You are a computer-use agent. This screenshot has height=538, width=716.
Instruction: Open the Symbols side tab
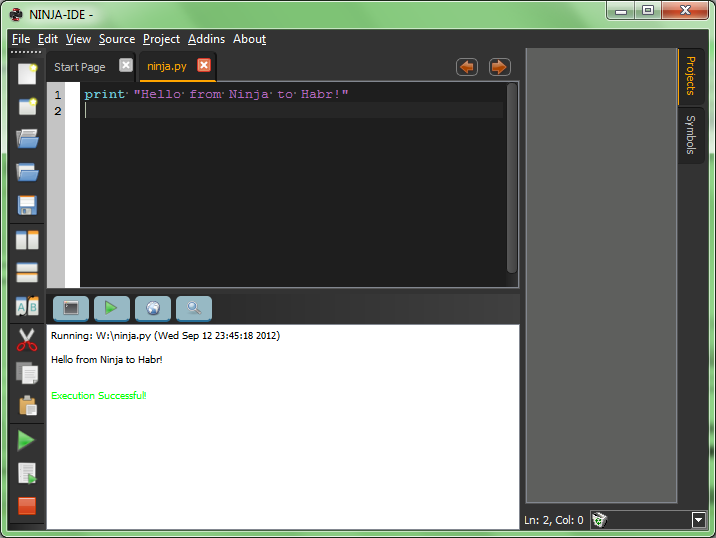[x=690, y=135]
